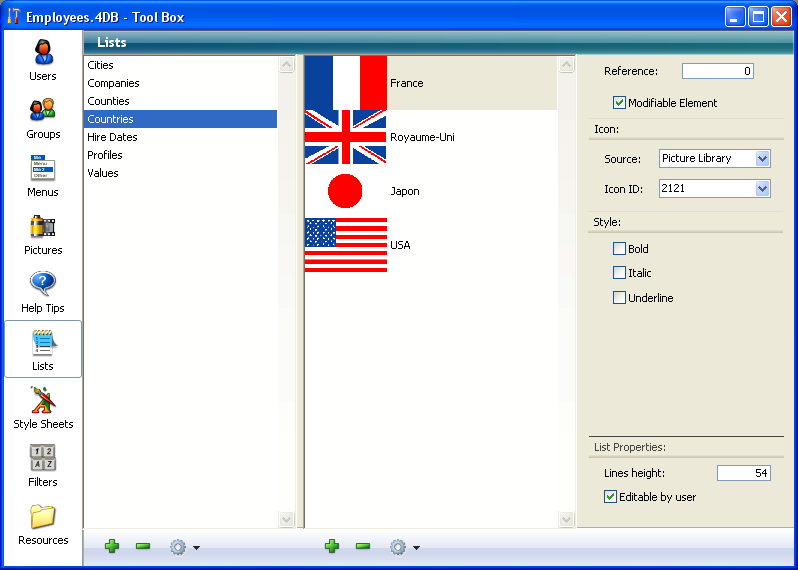Click the Lines height input field

click(743, 473)
